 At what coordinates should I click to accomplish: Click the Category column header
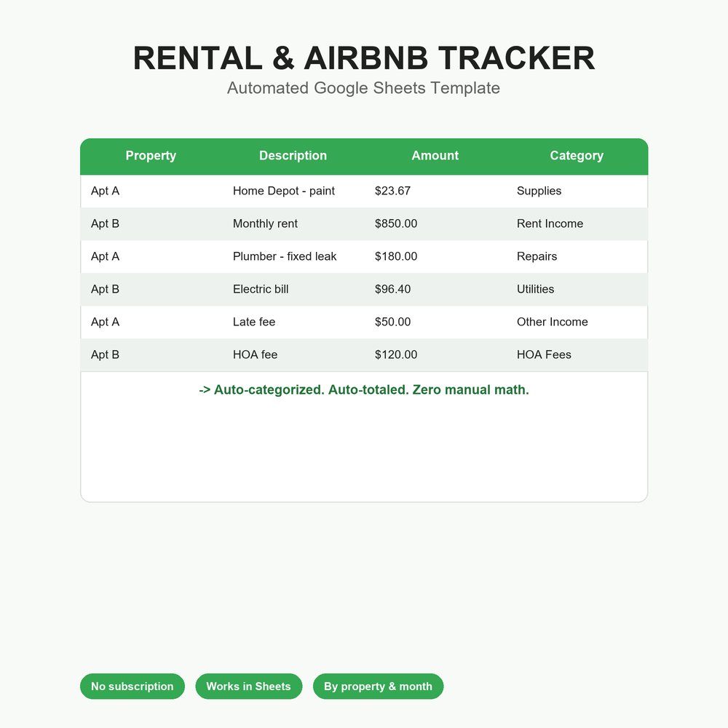(x=577, y=156)
